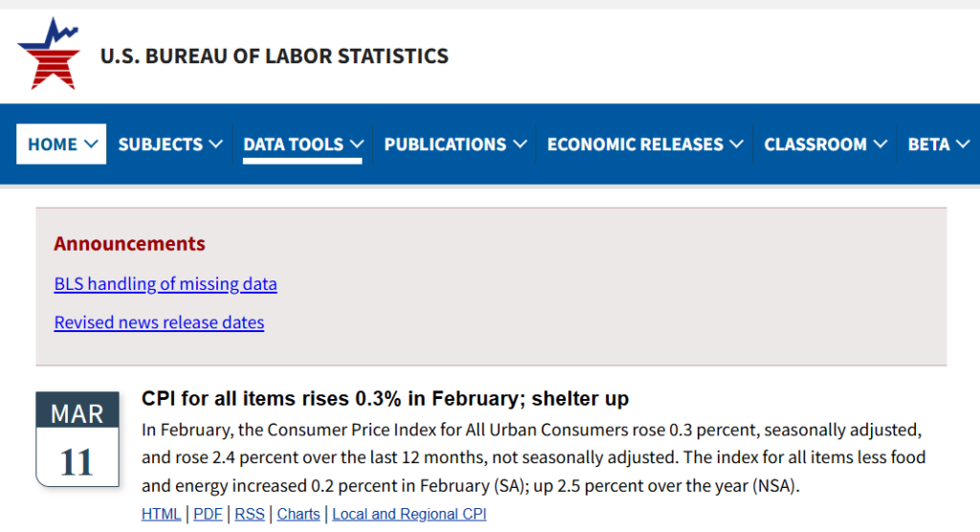
Task: Open the HOME navigation menu item
Action: pos(53,144)
